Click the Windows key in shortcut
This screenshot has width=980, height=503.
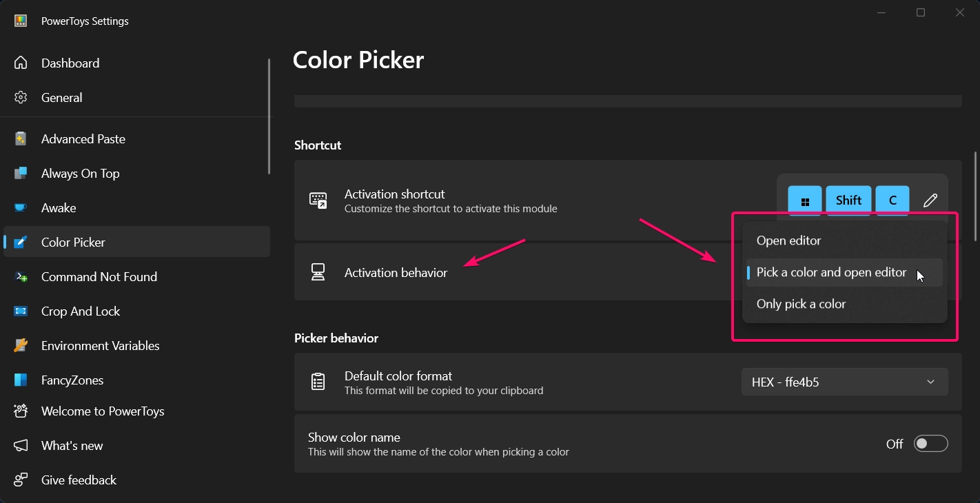click(x=805, y=201)
